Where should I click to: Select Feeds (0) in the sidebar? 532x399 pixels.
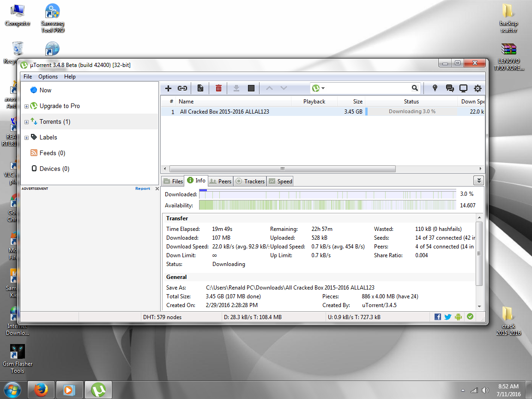[x=52, y=153]
